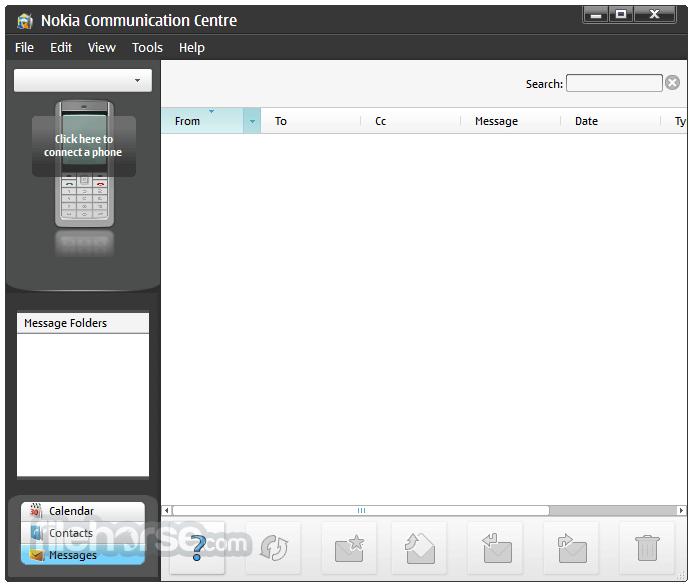Create new message with star envelope icon
The height and width of the screenshot is (587, 692).
pyautogui.click(x=349, y=548)
